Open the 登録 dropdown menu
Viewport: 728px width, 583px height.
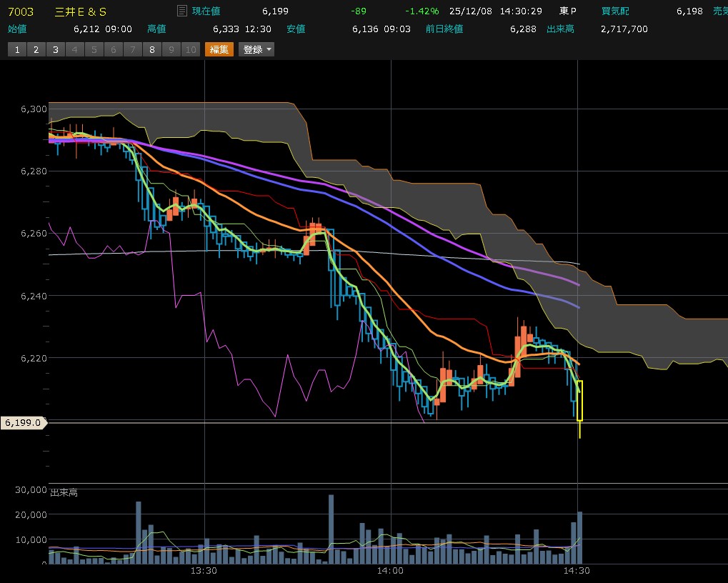pyautogui.click(x=257, y=49)
